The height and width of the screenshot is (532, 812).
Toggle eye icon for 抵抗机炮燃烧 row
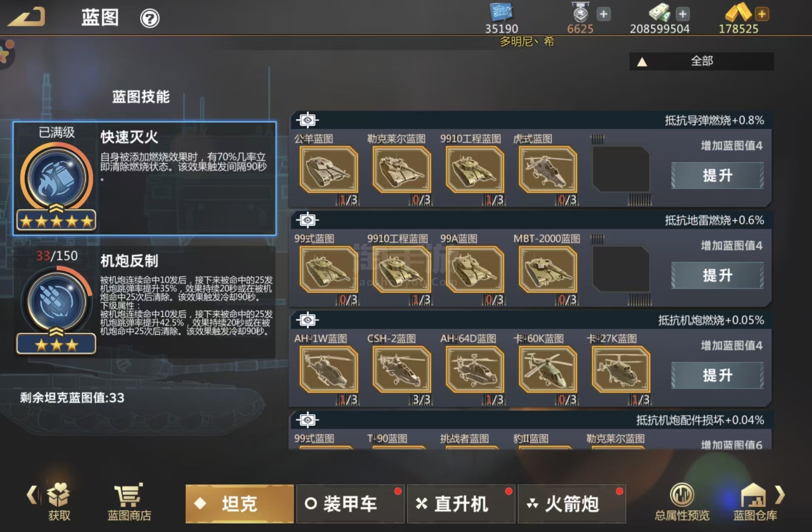307,320
